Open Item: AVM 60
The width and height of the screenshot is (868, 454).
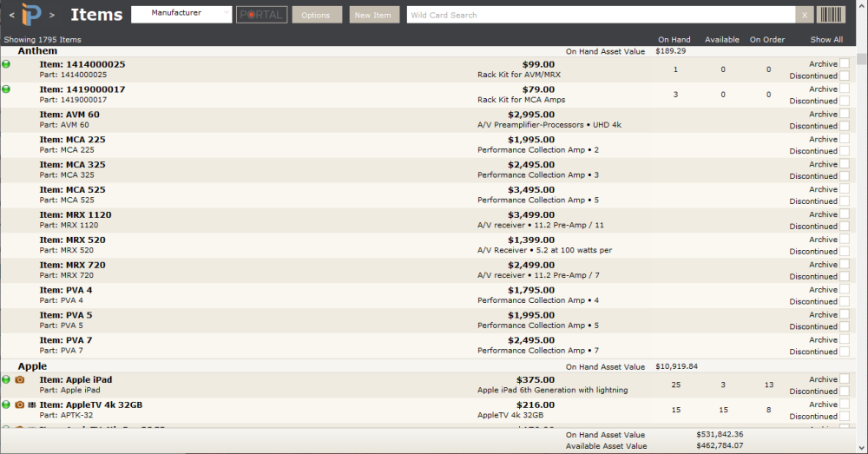(69, 115)
